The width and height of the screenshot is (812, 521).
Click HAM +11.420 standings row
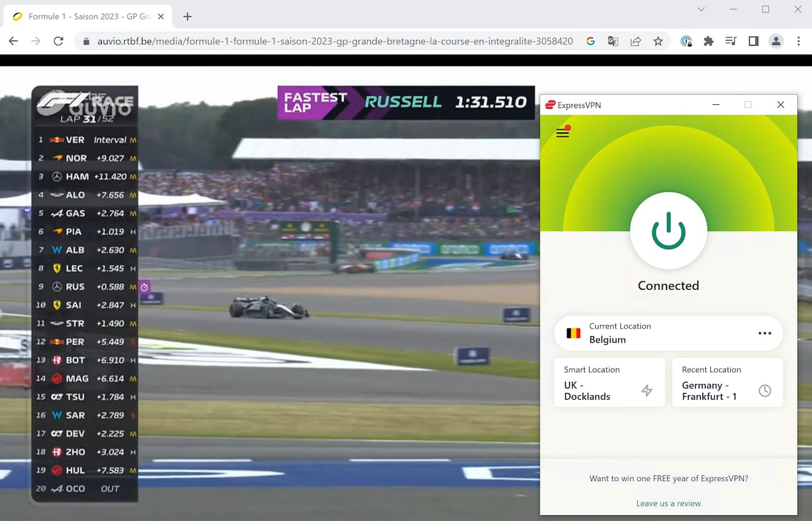point(86,177)
